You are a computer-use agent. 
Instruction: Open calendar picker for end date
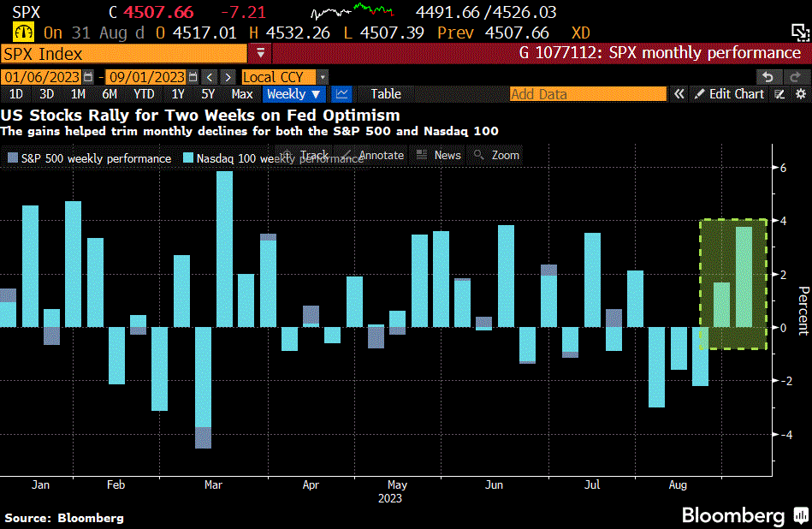tap(193, 77)
